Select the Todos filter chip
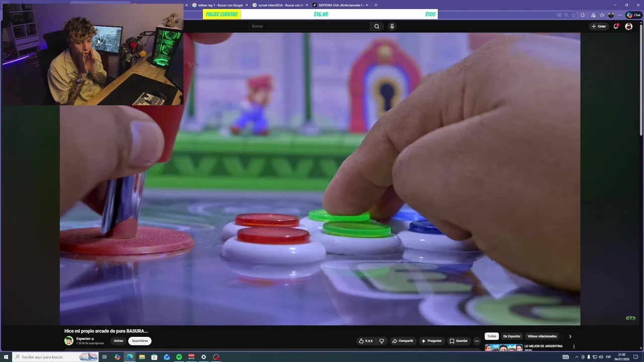The width and height of the screenshot is (644, 362). pyautogui.click(x=492, y=336)
